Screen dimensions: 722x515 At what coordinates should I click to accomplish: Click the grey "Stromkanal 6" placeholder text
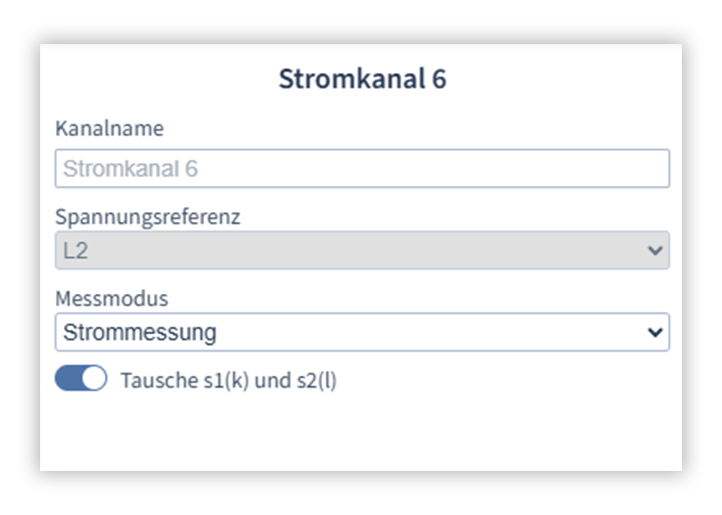[x=130, y=169]
